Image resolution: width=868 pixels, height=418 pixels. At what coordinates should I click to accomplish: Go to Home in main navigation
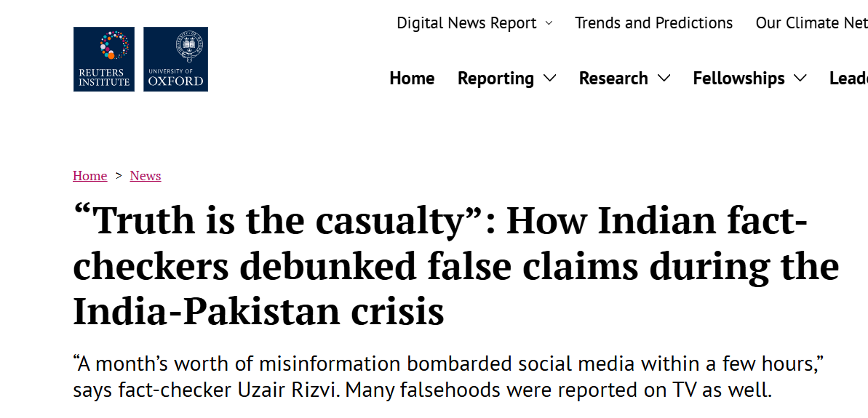pyautogui.click(x=412, y=79)
